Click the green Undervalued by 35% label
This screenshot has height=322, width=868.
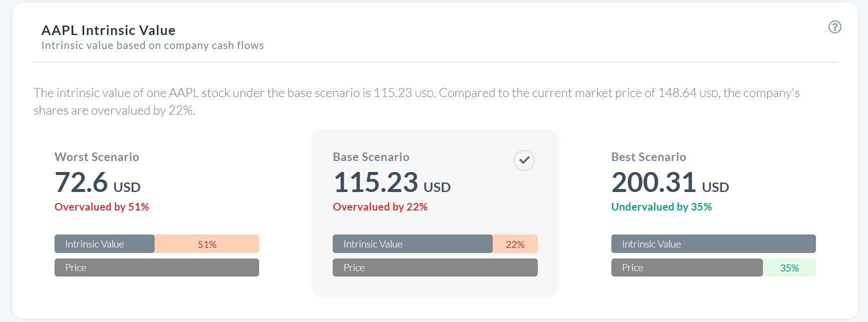pos(661,207)
